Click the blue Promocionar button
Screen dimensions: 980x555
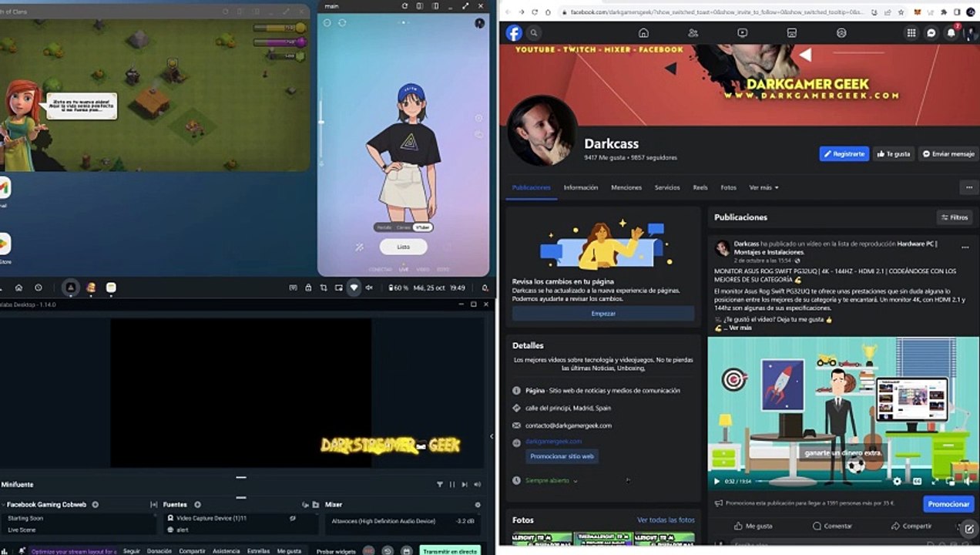[x=948, y=503]
